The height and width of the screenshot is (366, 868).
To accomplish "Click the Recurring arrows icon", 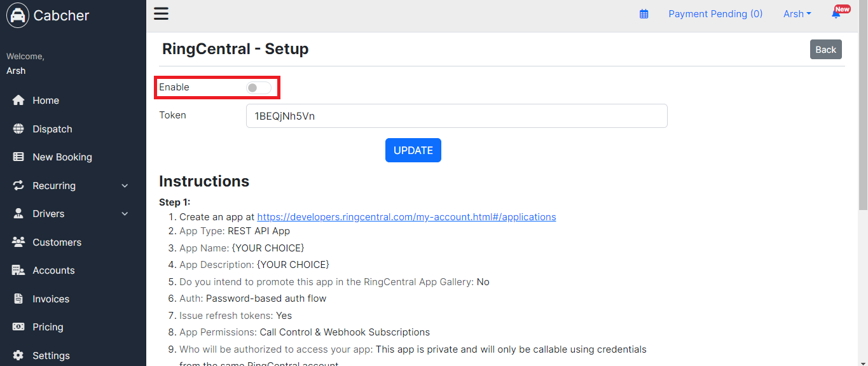I will [18, 185].
